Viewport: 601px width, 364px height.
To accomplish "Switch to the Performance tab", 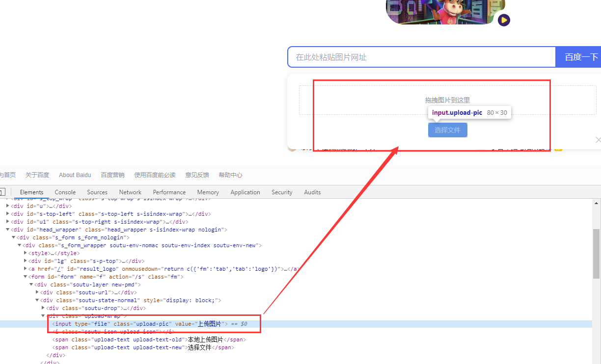I will (169, 192).
